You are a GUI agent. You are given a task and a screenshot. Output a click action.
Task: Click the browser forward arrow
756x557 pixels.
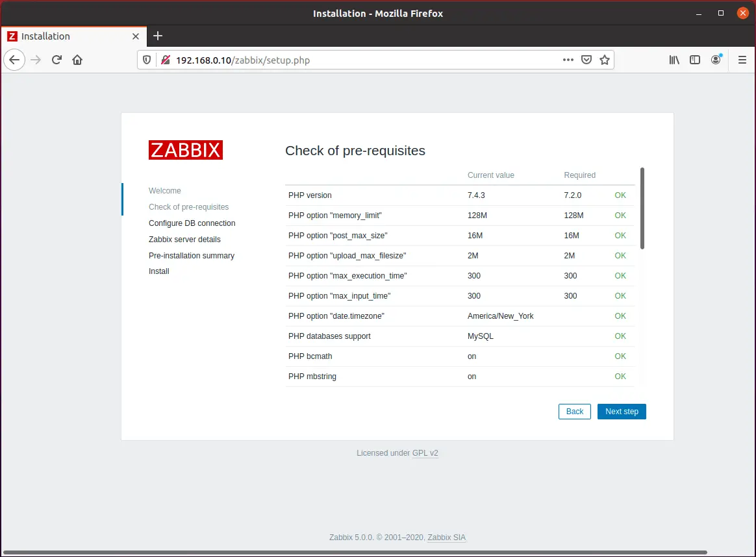click(36, 60)
